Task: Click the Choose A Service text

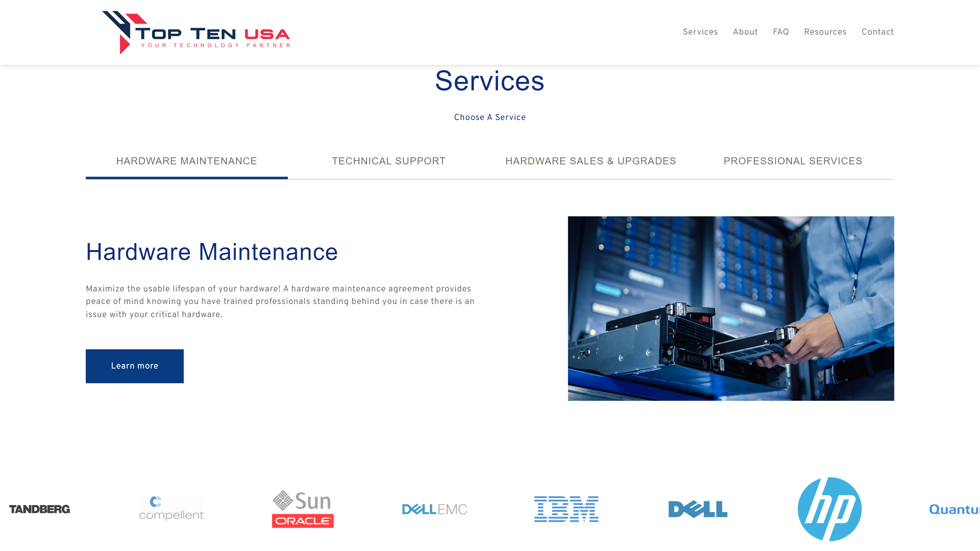Action: (490, 117)
